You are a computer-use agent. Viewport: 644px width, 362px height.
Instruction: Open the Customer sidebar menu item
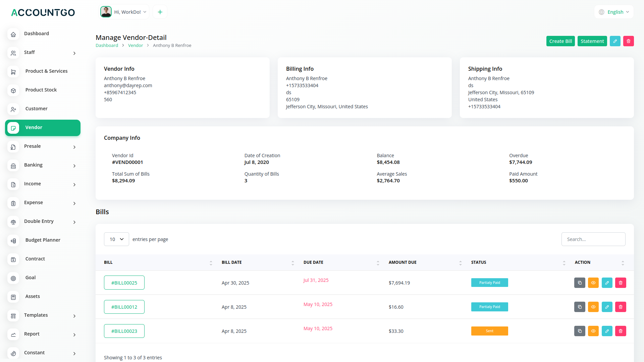(36, 109)
